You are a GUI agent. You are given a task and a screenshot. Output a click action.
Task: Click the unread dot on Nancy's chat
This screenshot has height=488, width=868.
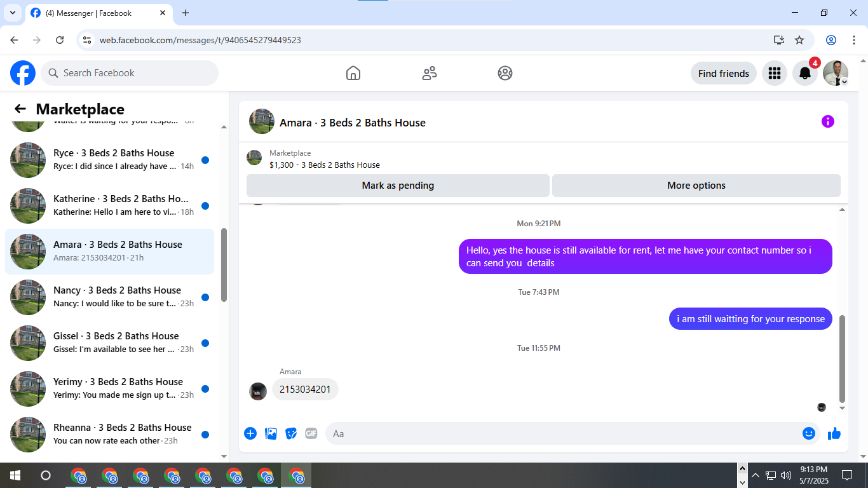(205, 297)
